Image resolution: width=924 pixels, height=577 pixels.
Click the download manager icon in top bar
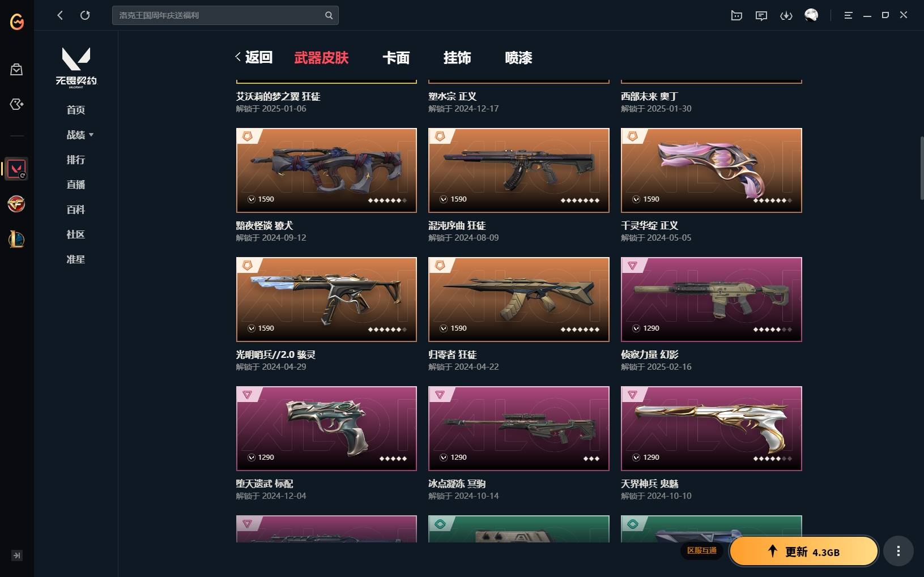click(x=786, y=15)
